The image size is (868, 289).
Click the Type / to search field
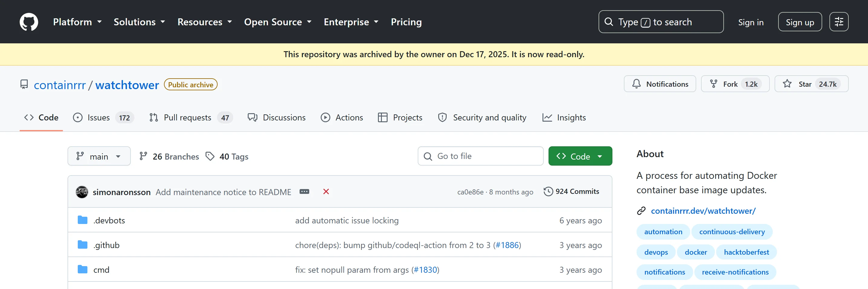tap(661, 22)
